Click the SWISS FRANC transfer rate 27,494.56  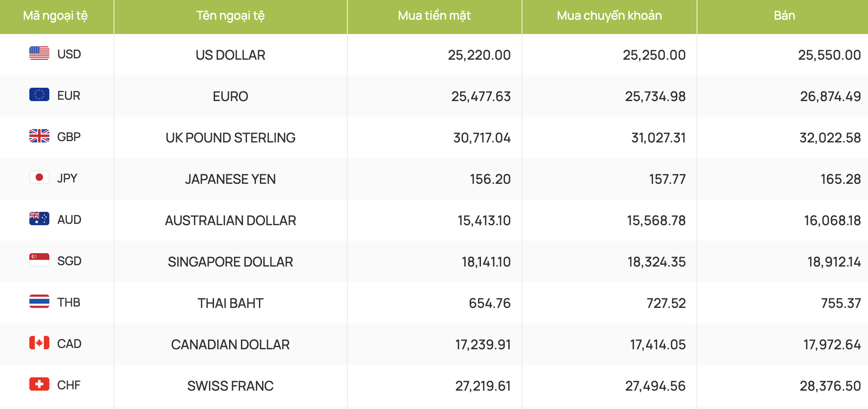click(x=655, y=386)
